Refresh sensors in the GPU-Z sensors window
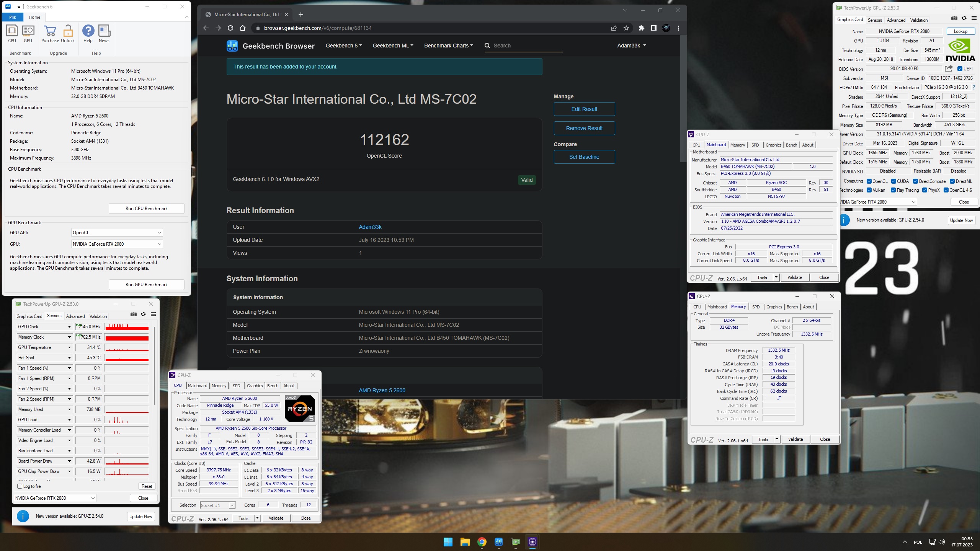 tap(143, 314)
